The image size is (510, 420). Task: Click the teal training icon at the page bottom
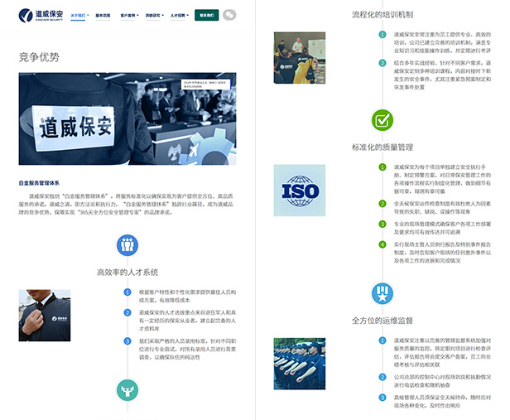click(x=127, y=390)
